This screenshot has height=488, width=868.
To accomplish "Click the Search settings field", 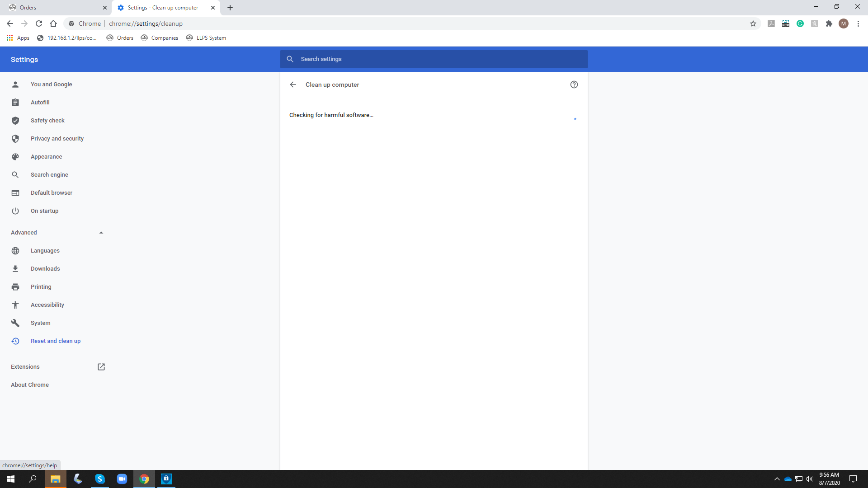I will click(434, 59).
